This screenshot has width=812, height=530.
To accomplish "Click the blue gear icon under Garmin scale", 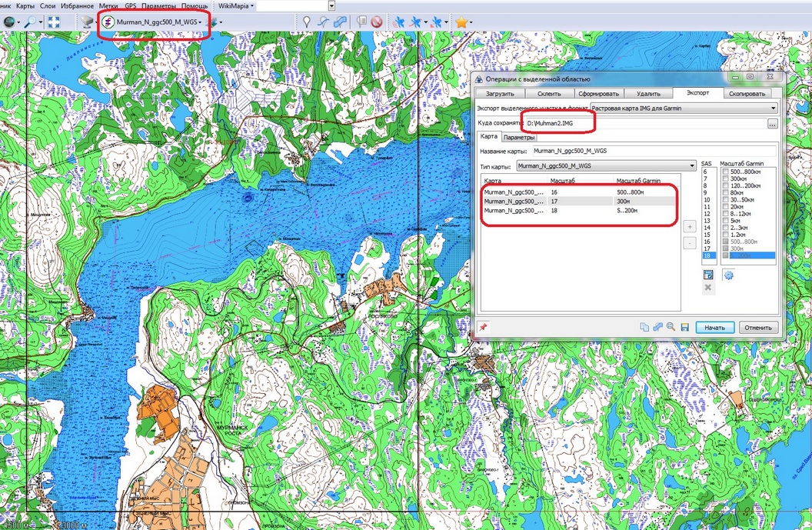I will coord(728,275).
